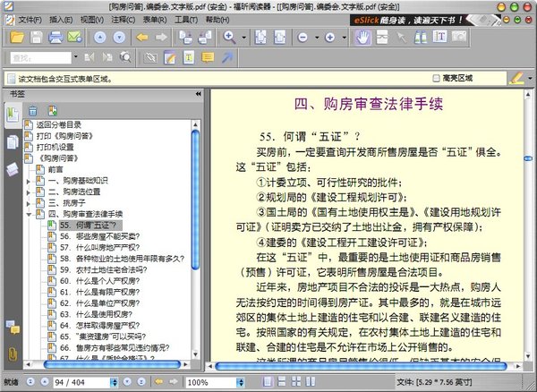The height and width of the screenshot is (392, 537).
Task: Open the 视图(V) menu
Action: [92, 20]
